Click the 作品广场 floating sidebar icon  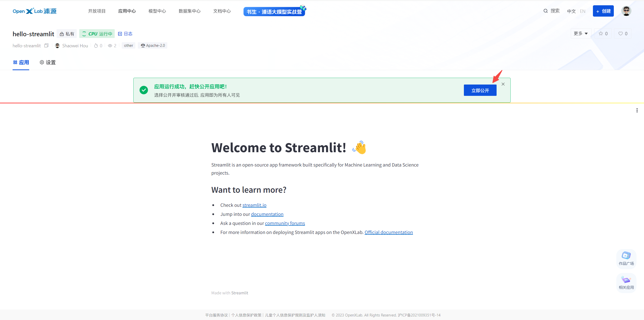click(626, 259)
